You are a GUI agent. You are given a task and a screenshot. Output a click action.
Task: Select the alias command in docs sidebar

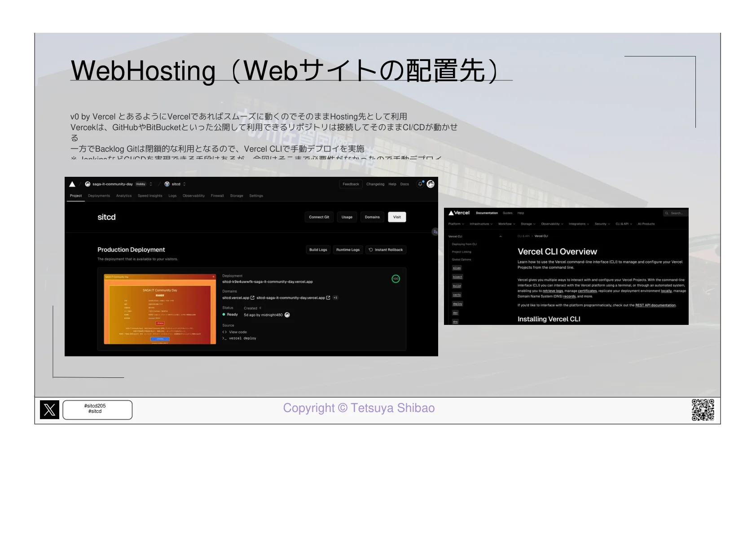click(x=457, y=268)
